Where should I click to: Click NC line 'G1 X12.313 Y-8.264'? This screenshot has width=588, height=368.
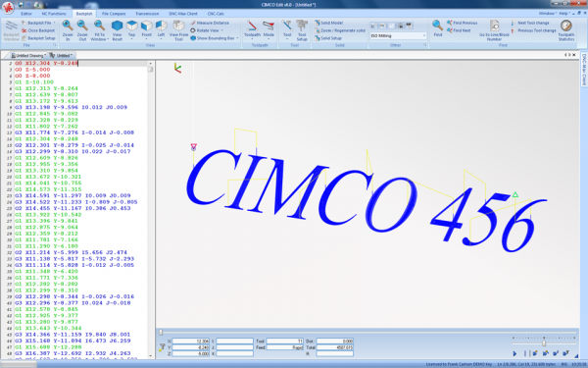coord(46,88)
